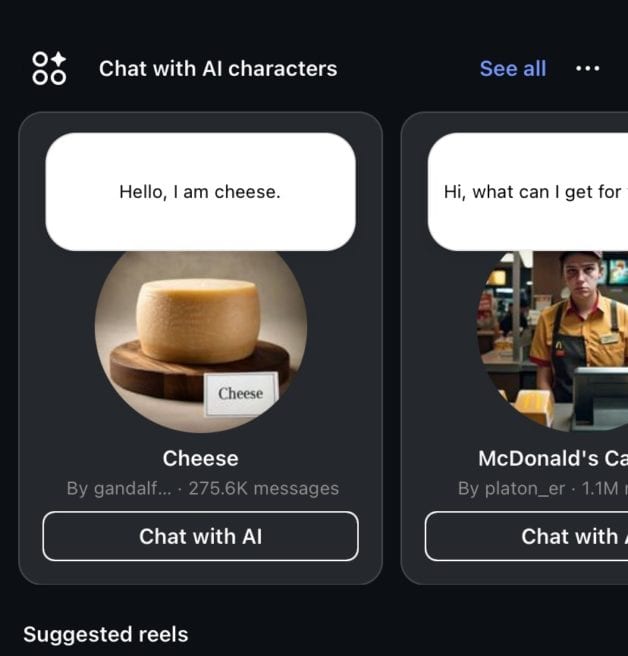Click the By gandalf... creator text
Image resolution: width=628 pixels, height=656 pixels.
pyautogui.click(x=119, y=489)
